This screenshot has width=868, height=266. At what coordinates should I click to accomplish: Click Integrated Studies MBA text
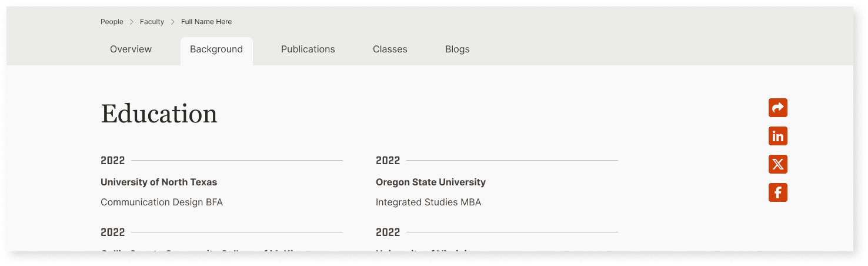pos(428,202)
